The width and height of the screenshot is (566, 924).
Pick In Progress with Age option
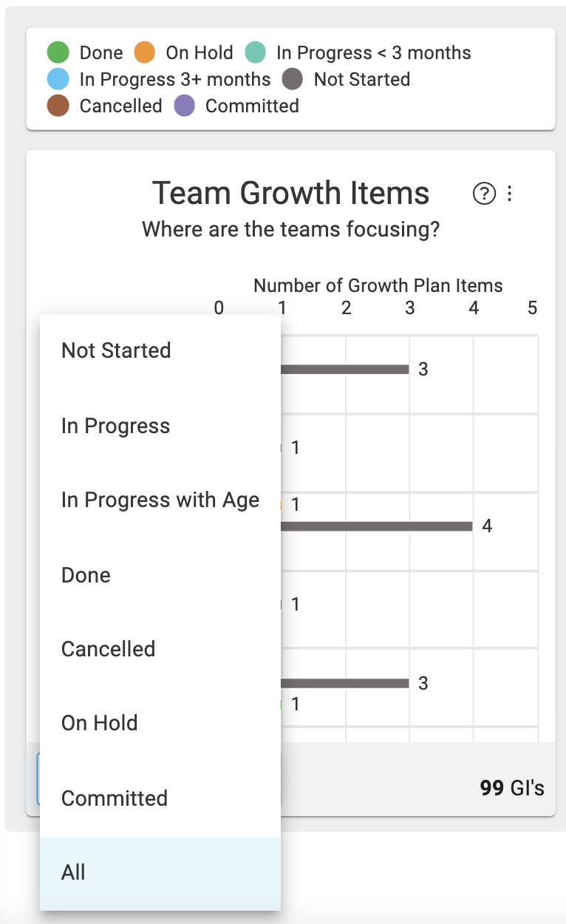coord(160,500)
